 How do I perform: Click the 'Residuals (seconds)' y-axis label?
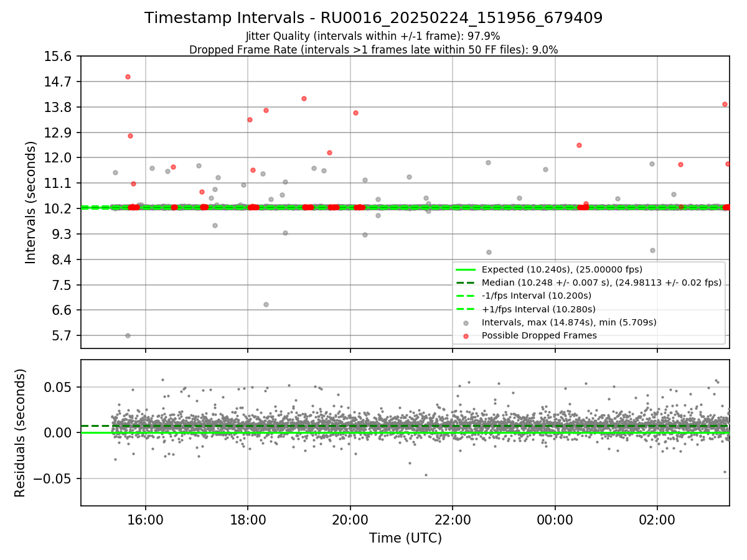pos(20,432)
